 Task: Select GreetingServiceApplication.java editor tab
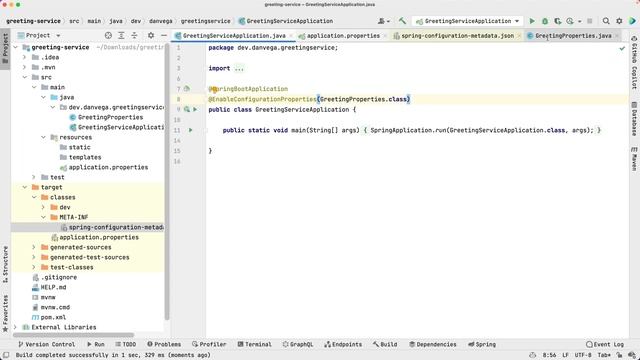click(234, 36)
